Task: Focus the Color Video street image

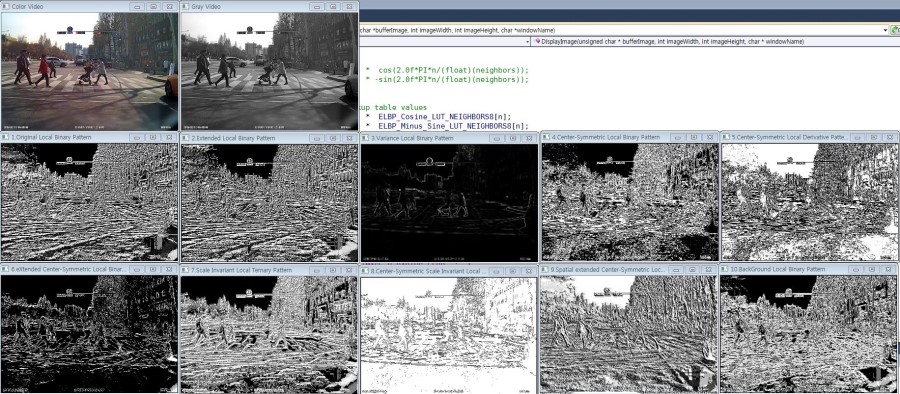Action: [90, 72]
